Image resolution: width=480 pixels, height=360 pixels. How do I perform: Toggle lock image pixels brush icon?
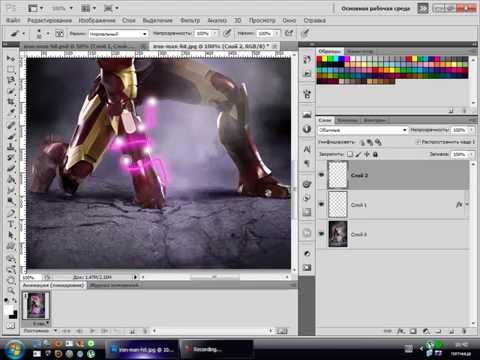(x=358, y=154)
